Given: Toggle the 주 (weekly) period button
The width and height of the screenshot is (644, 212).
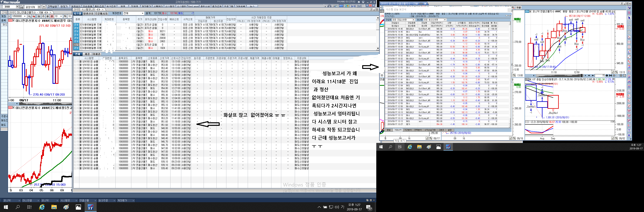Looking at the screenshot, I should 43,16.
